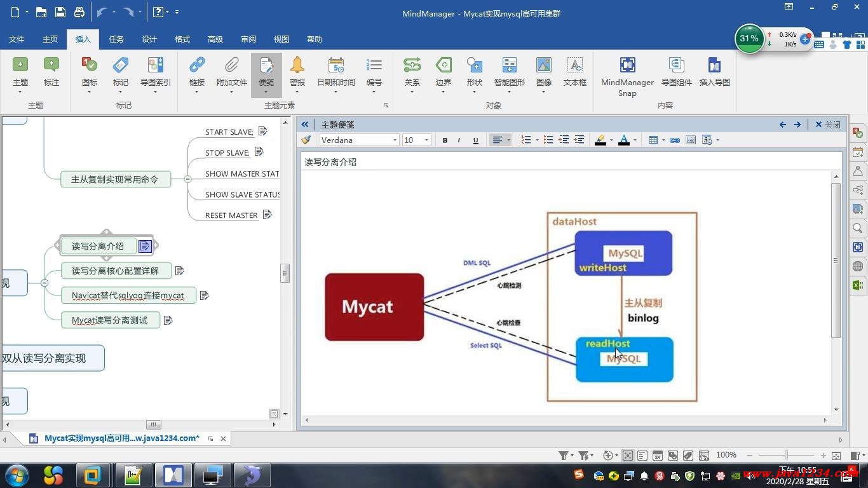Open note icon on 读写分离核心配置详解

[180, 271]
